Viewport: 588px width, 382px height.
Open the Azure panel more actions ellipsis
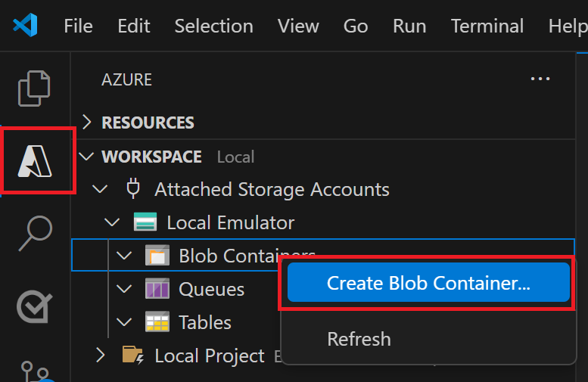click(540, 79)
